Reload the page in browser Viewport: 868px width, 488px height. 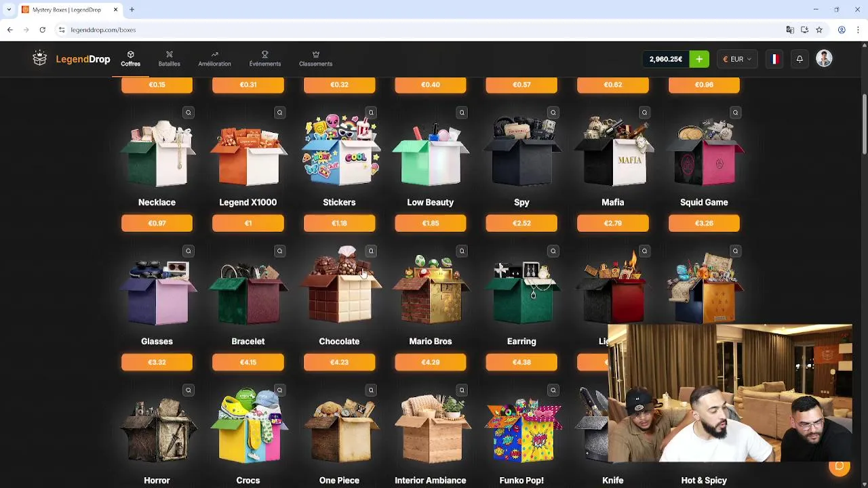[x=42, y=30]
